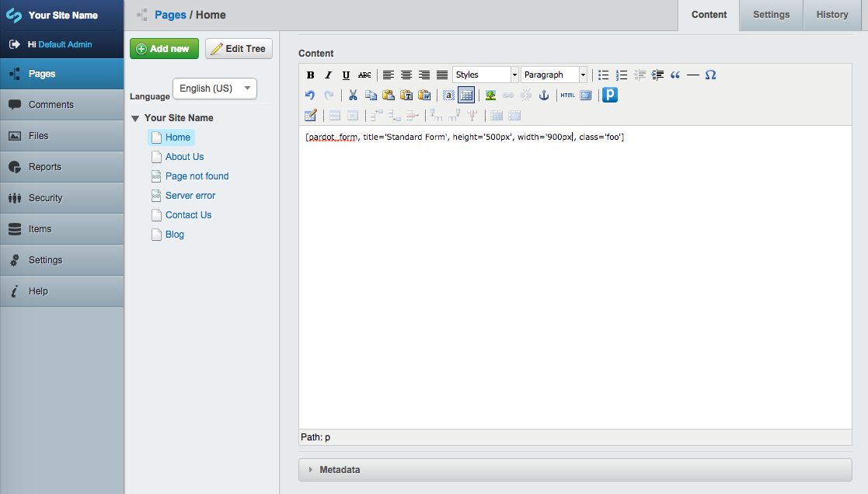Viewport: 868px width, 494px height.
Task: Click the Paste from Word icon
Action: coord(424,95)
